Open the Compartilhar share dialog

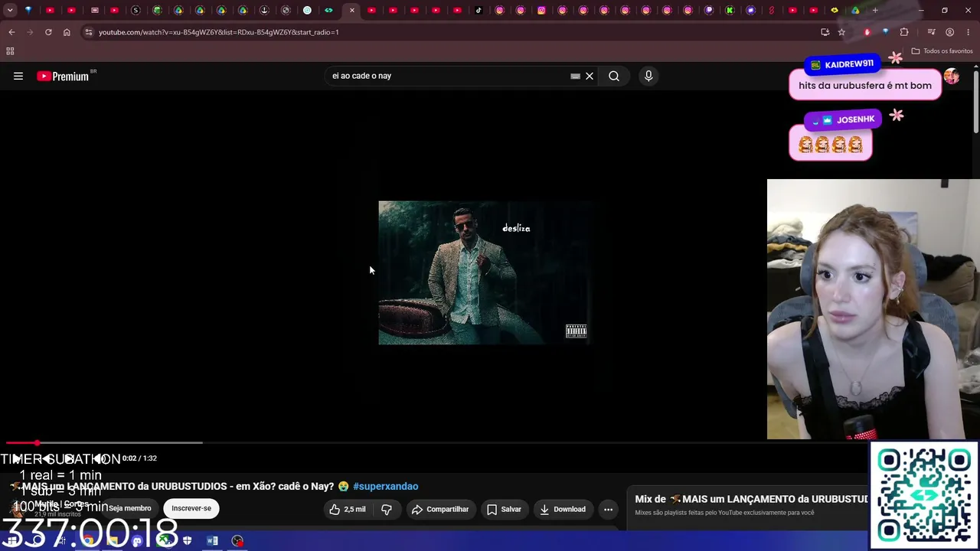(x=440, y=509)
